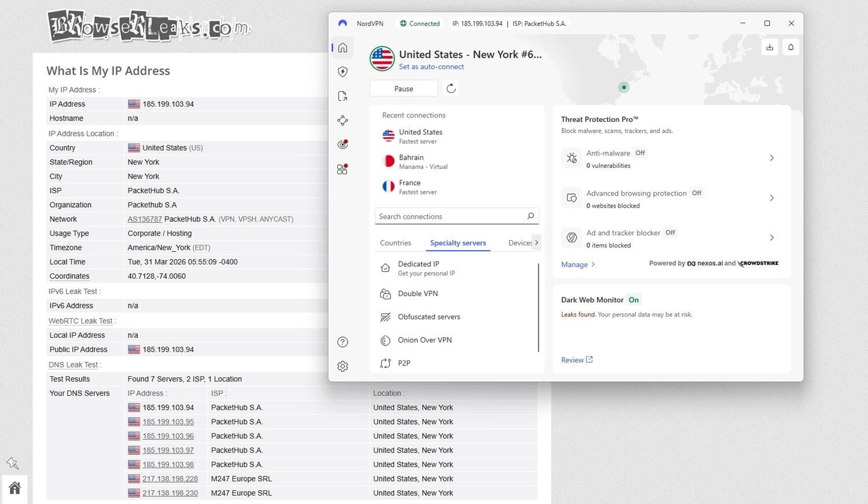
Task: Open notifications via the bell icon
Action: (790, 47)
